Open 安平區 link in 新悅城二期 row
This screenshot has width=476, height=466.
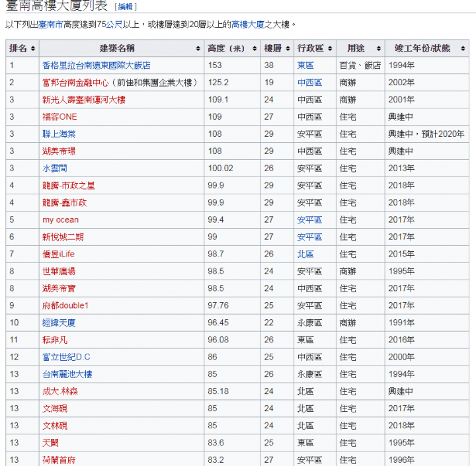pyautogui.click(x=309, y=237)
